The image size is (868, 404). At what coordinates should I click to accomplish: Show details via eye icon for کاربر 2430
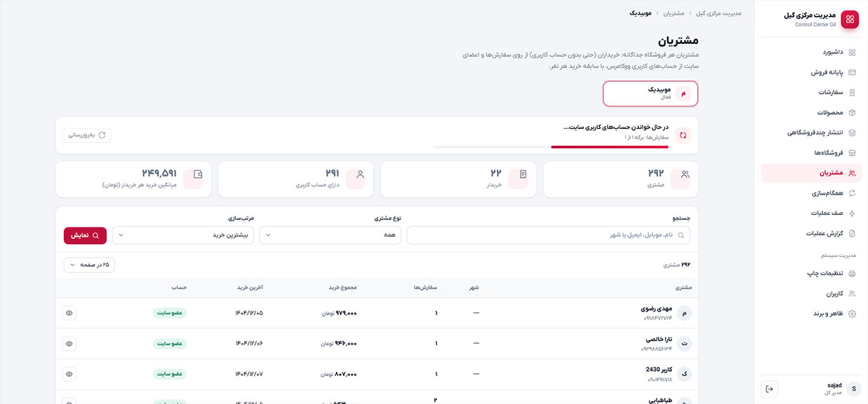pos(69,375)
